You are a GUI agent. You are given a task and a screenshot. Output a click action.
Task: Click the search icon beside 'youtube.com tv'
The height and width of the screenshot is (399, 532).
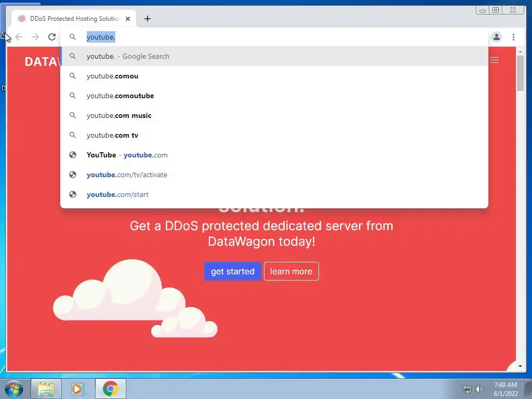73,135
